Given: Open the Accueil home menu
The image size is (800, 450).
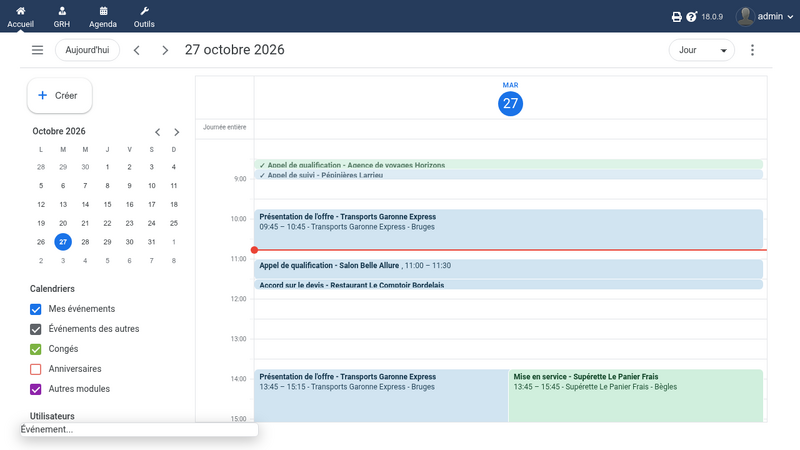Looking at the screenshot, I should [20, 17].
